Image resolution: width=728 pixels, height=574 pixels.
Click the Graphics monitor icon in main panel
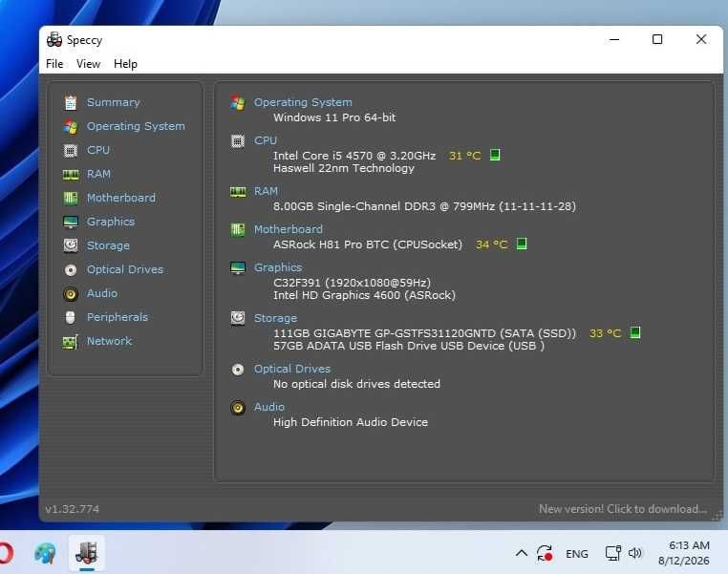(x=238, y=267)
